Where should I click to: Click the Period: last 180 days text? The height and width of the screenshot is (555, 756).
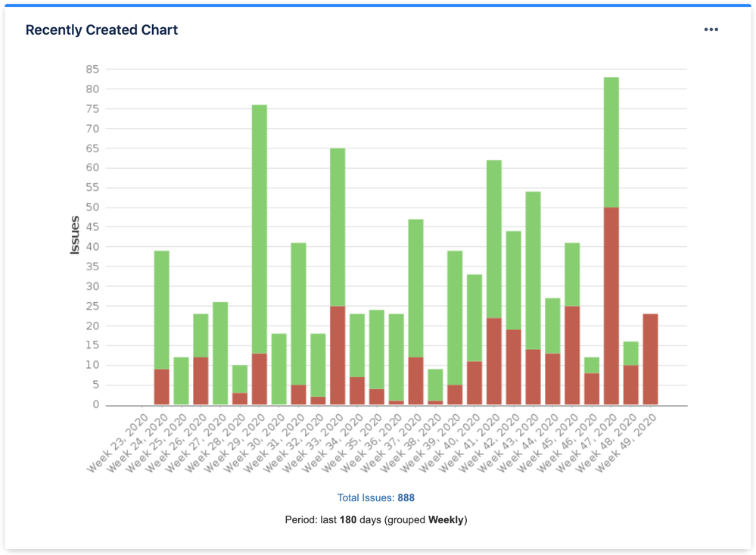pyautogui.click(x=375, y=519)
